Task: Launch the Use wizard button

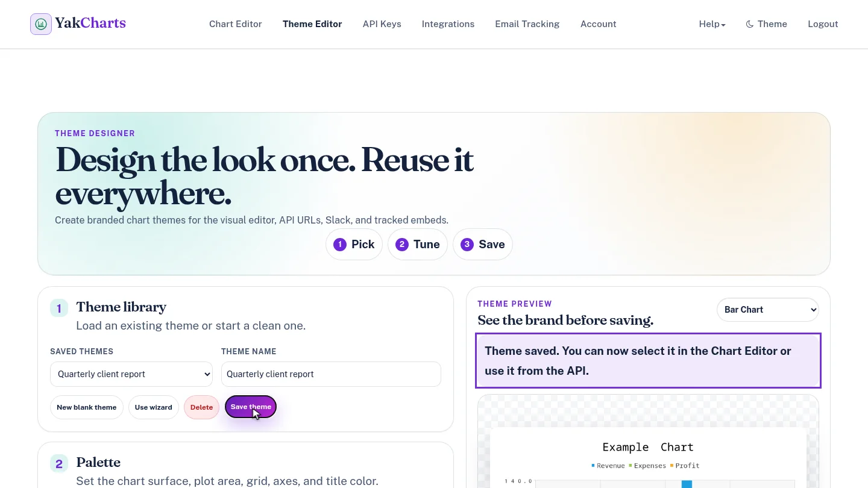Action: click(154, 407)
